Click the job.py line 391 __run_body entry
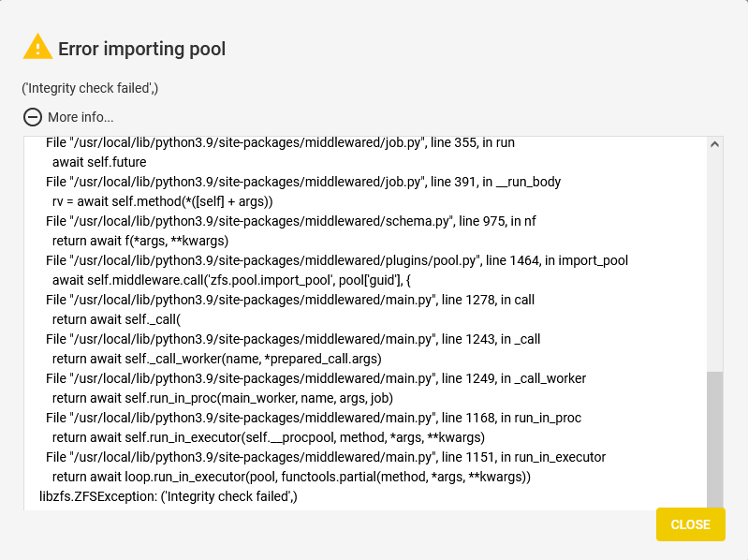Image resolution: width=748 pixels, height=560 pixels. point(303,183)
